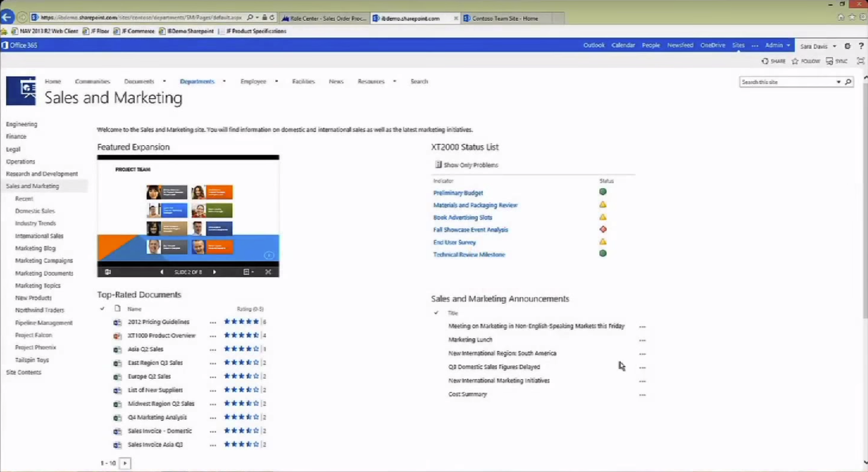Click the browser address bar
This screenshot has width=868, height=472.
pyautogui.click(x=141, y=18)
